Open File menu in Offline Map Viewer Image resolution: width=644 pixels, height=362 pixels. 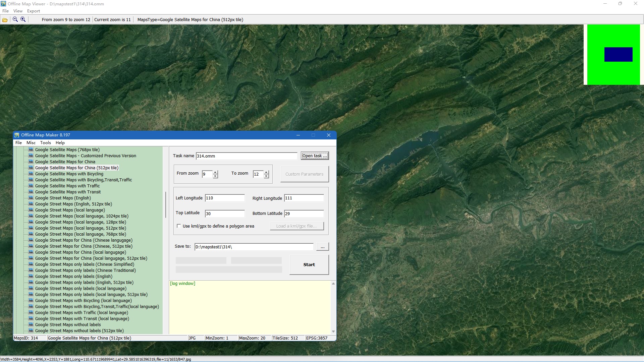point(5,11)
